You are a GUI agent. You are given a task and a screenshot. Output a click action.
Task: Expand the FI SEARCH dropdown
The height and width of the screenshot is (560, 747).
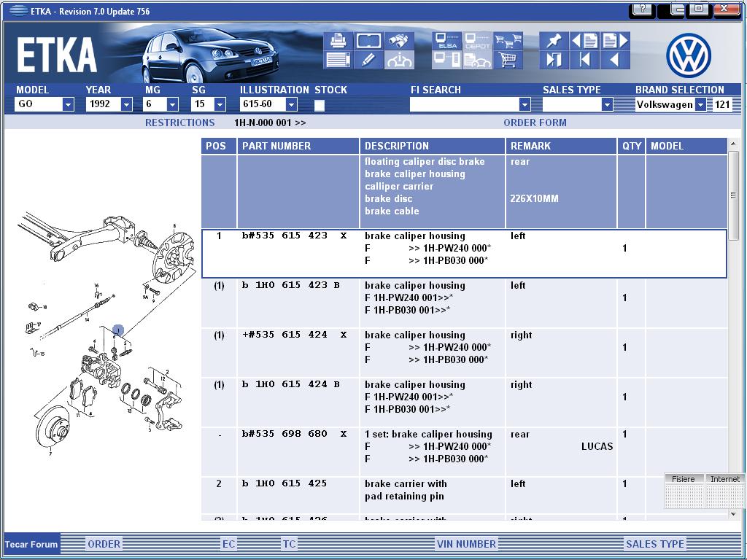tap(525, 104)
